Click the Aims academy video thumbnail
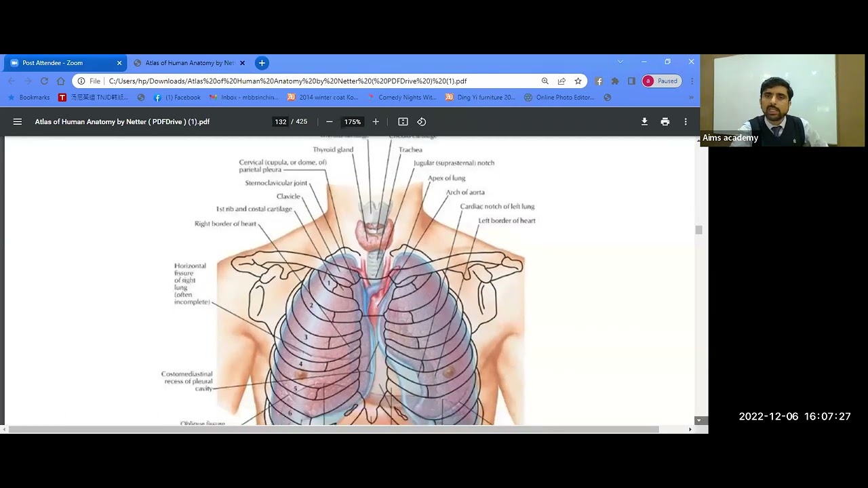The image size is (868, 488). click(x=783, y=100)
